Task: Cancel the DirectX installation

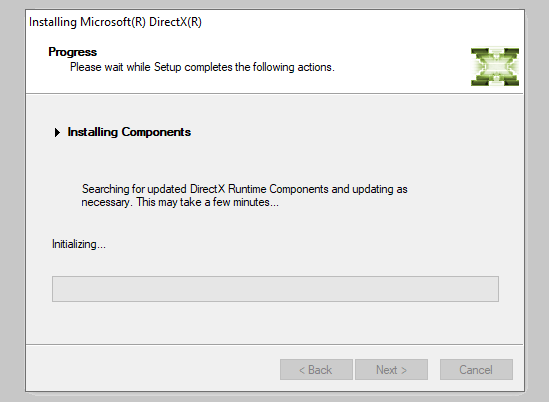Action: 476,369
